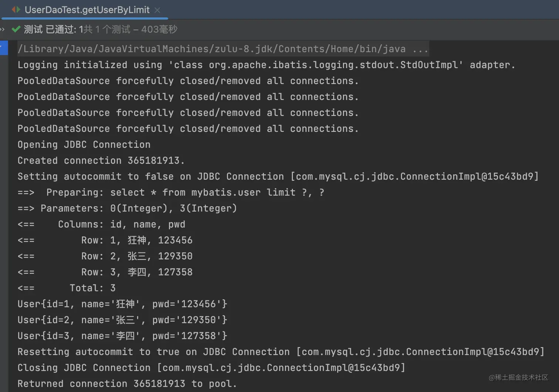Click the 'Row: 2, 张三, 129350' line
559x392 pixels.
coord(105,256)
